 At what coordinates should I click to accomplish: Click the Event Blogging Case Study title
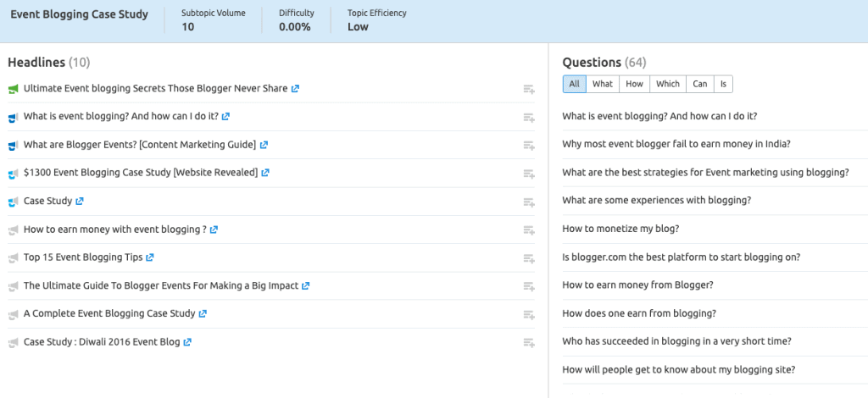click(79, 15)
